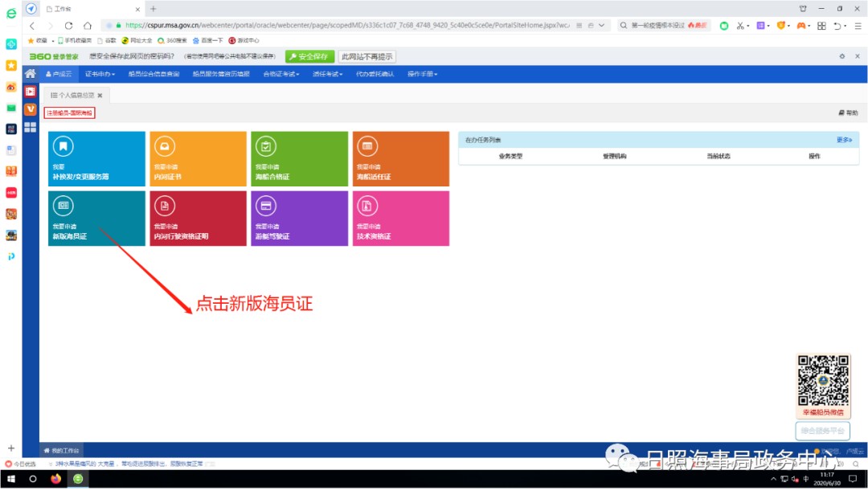Click the browser back arrow
The image size is (868, 499).
coord(32,26)
